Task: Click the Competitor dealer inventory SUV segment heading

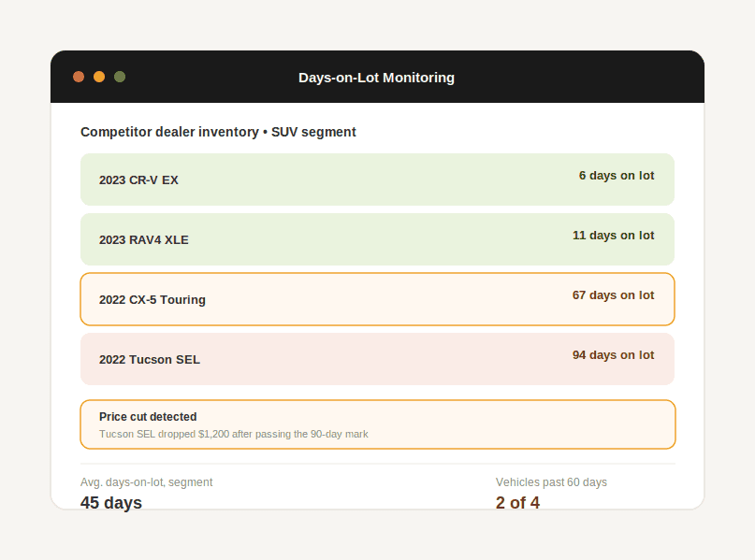Action: click(218, 132)
